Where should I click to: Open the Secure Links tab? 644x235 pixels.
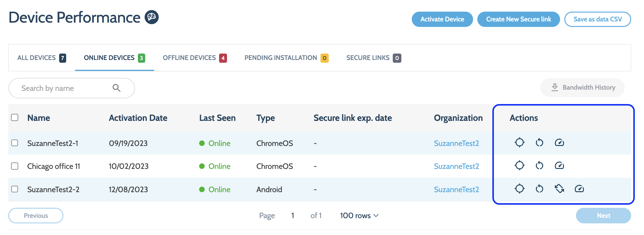click(x=374, y=58)
